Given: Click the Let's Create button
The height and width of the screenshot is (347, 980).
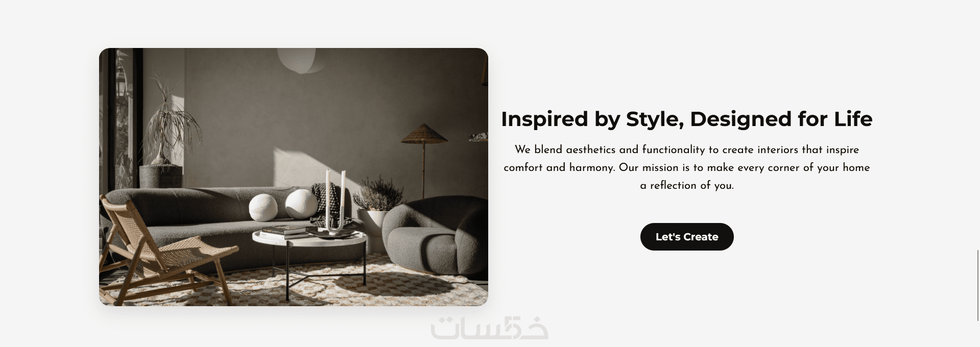Looking at the screenshot, I should click(687, 237).
